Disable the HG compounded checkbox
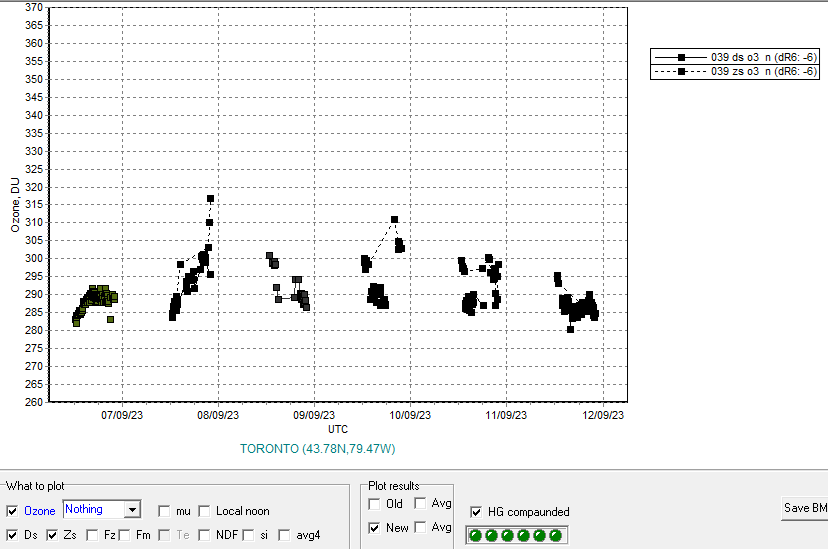 (476, 512)
